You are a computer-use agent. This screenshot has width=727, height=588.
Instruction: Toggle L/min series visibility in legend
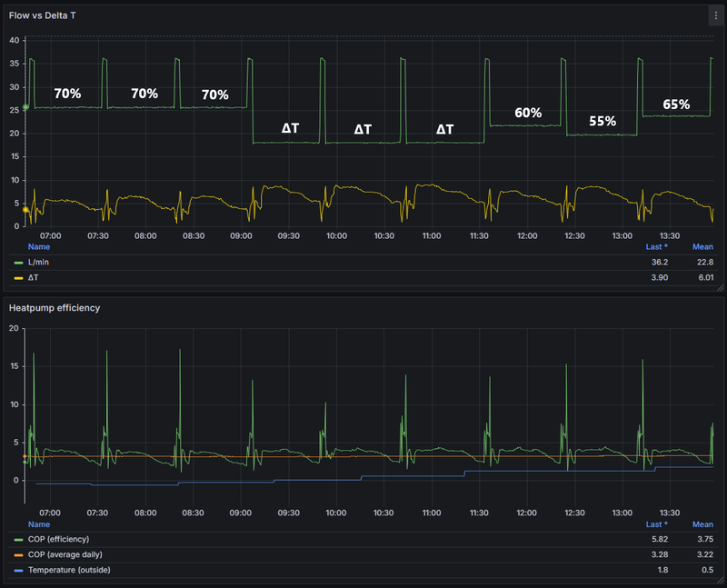pos(37,263)
